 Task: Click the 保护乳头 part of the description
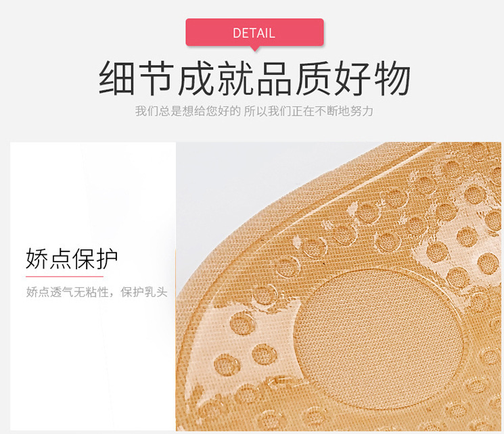pyautogui.click(x=144, y=292)
